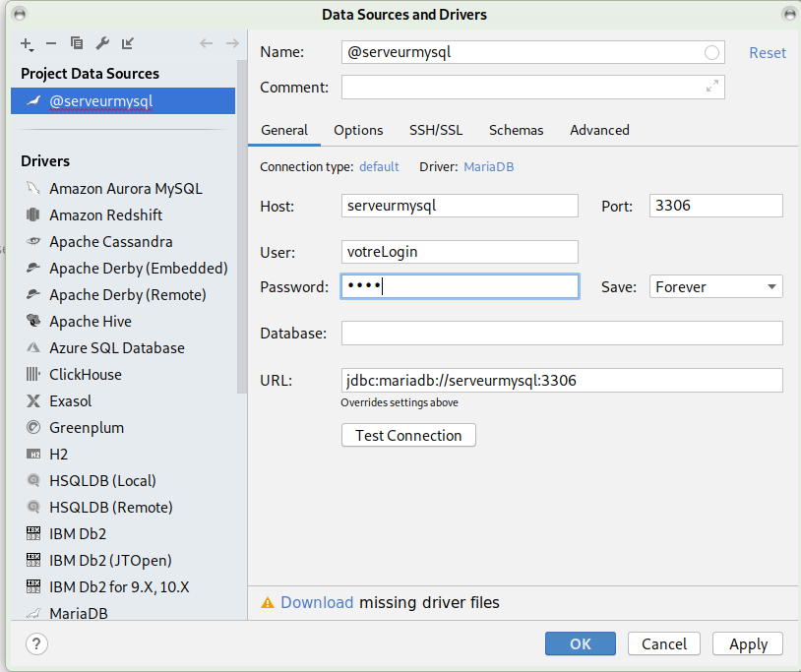
Task: Open driver settings via the wrench icon
Action: pyautogui.click(x=102, y=43)
